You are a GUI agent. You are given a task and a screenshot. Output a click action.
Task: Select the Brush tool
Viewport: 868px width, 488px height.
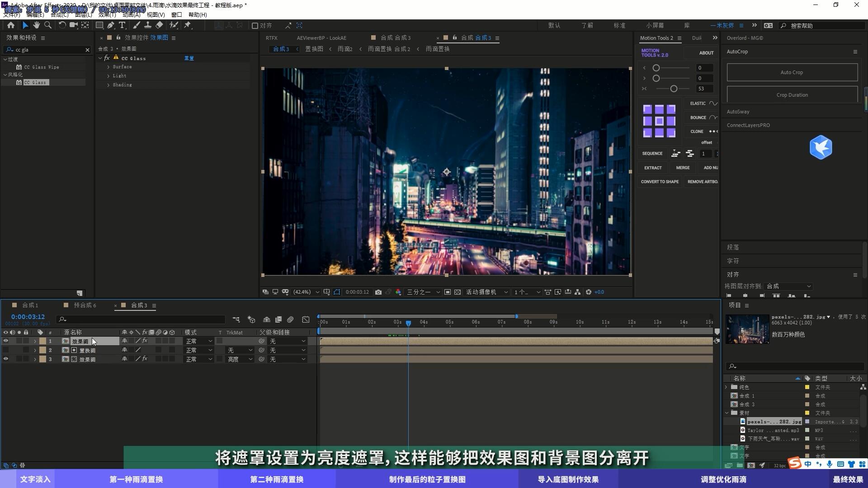point(136,25)
